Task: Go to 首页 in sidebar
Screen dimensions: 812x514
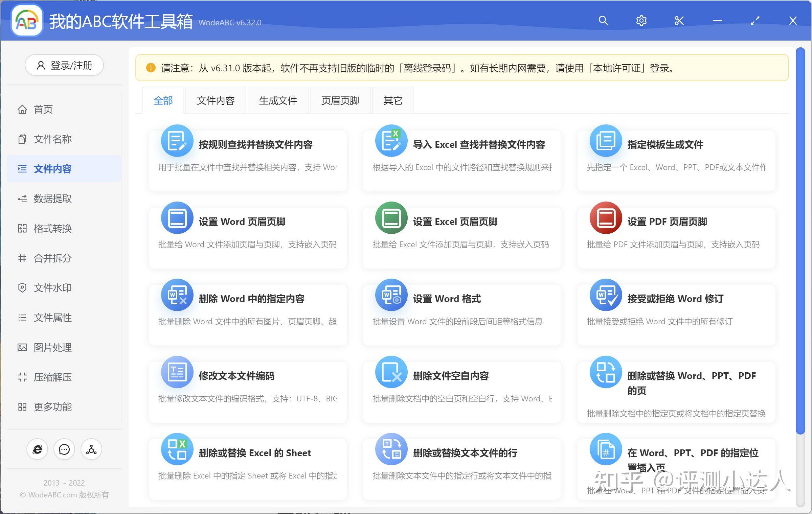Action: [x=64, y=109]
